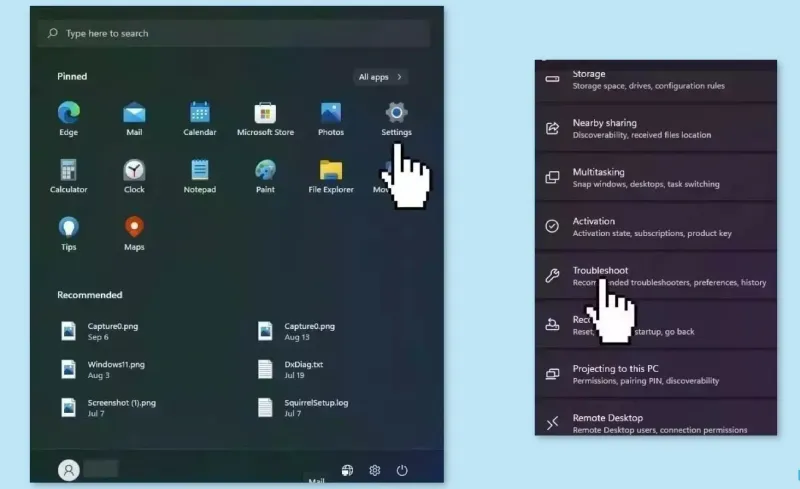
Task: Open Microsoft Store
Action: [x=265, y=113]
